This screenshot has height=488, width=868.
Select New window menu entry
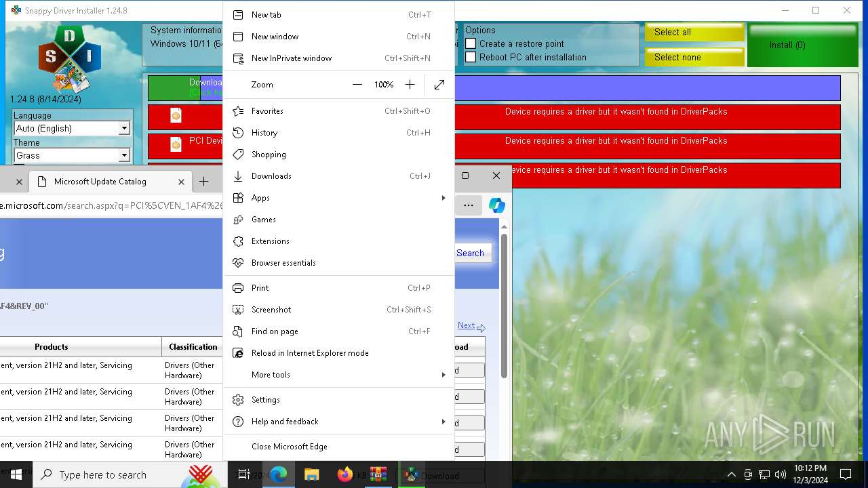click(x=338, y=37)
